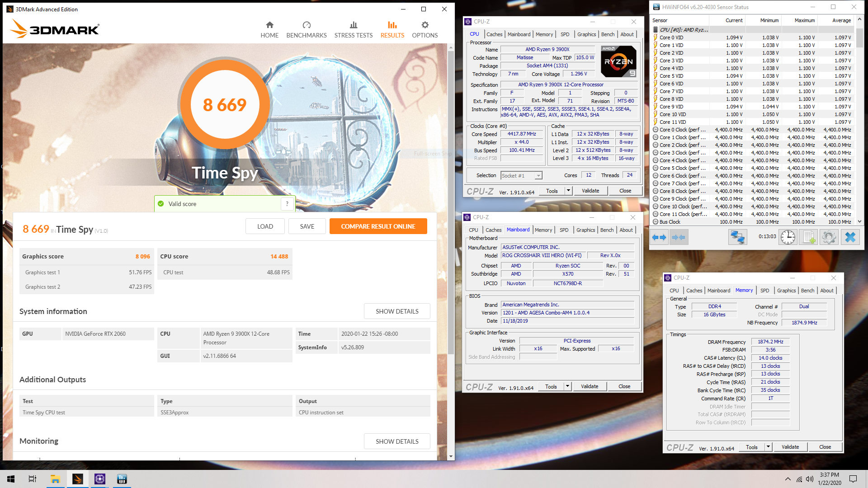
Task: Reset HWiNFO timer clock icon
Action: pyautogui.click(x=788, y=237)
